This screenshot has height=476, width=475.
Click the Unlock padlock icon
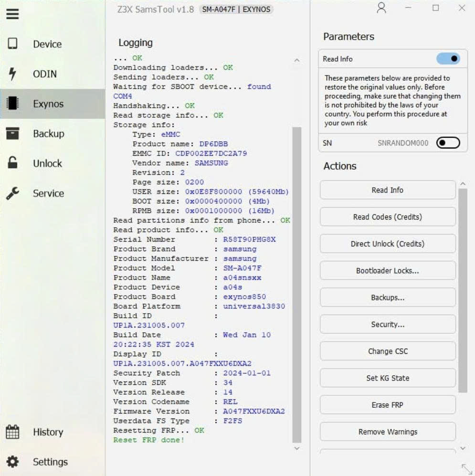(x=12, y=163)
